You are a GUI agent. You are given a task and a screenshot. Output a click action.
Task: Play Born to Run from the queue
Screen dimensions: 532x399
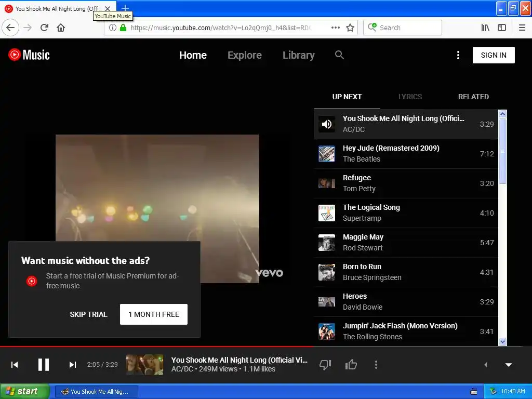[406, 272]
